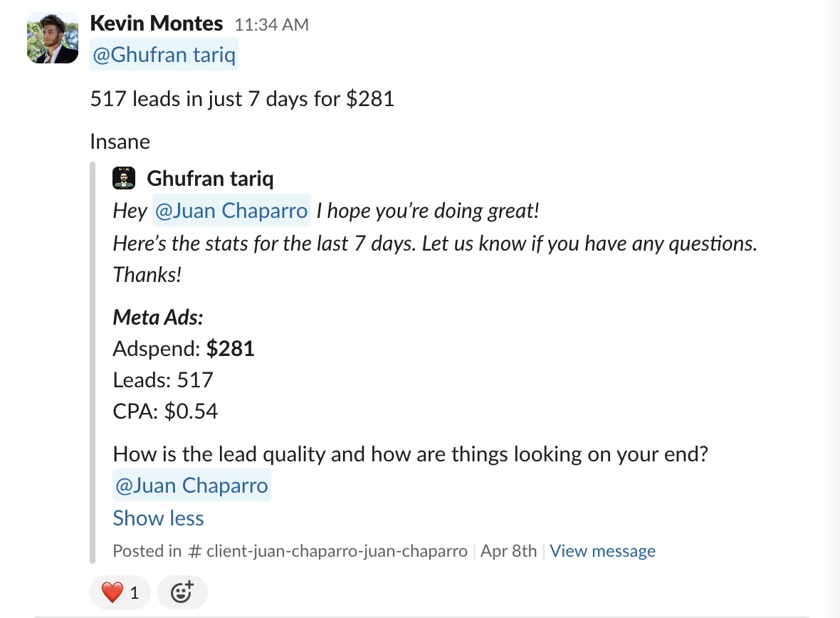The image size is (840, 618).
Task: Click Ghufran tariq's small avatar icon
Action: (124, 178)
